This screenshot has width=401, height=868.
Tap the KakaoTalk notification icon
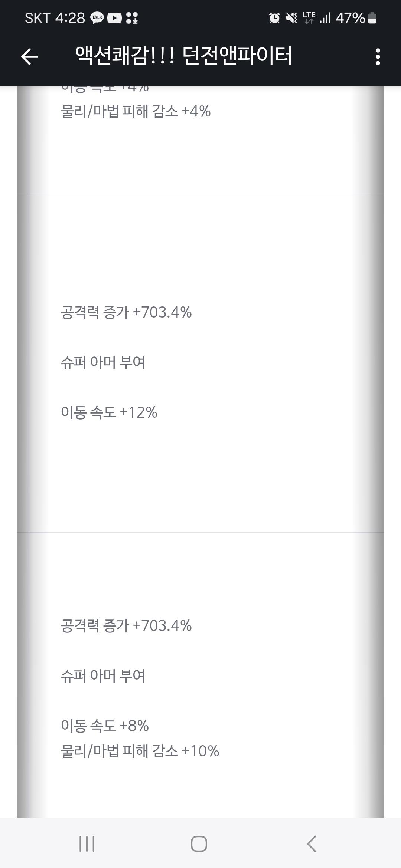[x=97, y=18]
